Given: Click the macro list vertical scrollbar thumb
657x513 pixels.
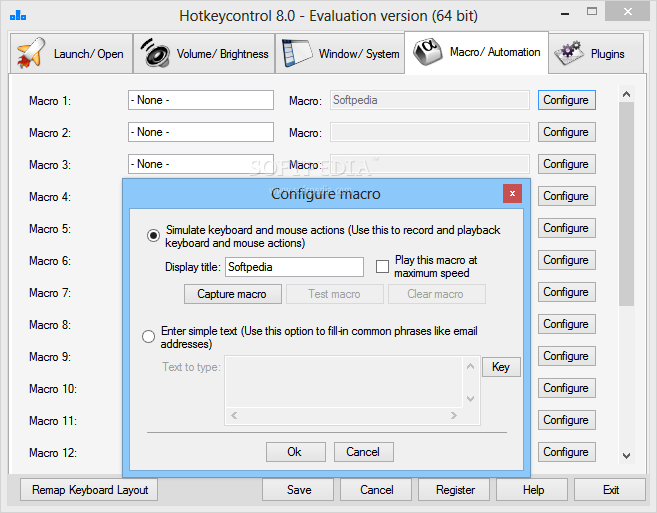Looking at the screenshot, I should point(626,204).
